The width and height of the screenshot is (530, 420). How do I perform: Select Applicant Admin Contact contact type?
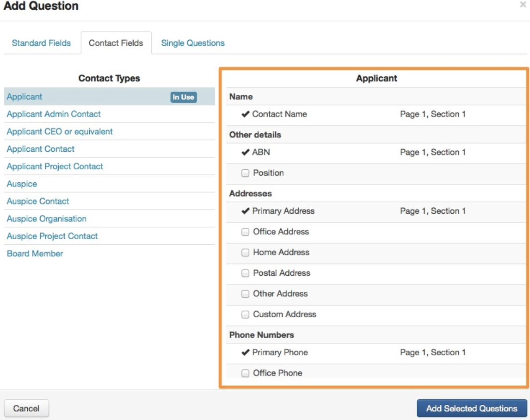pyautogui.click(x=54, y=114)
